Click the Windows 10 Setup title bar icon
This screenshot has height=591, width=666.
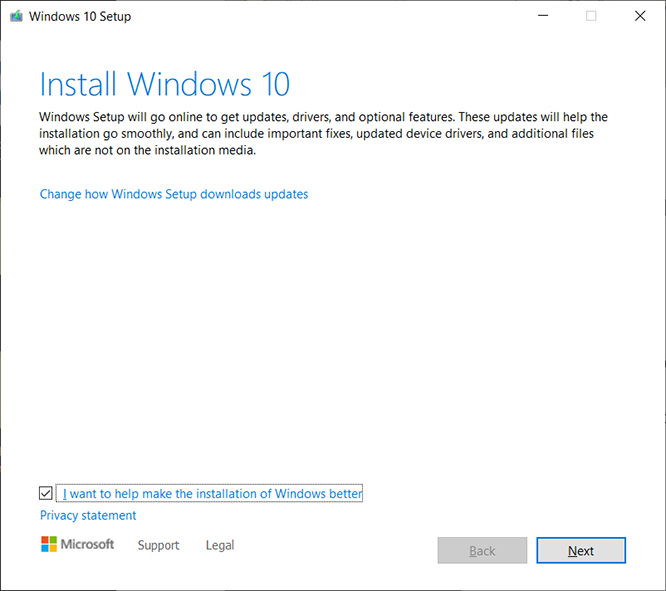[x=16, y=17]
